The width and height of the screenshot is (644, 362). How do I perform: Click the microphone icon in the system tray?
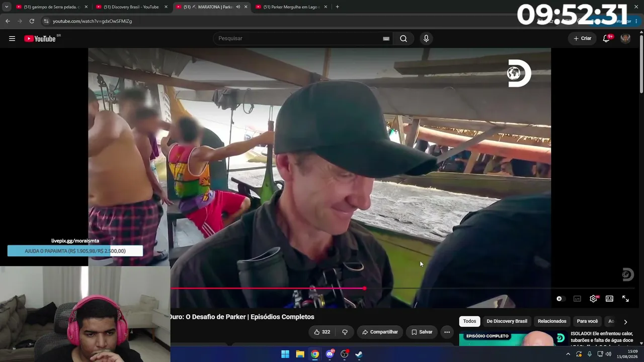point(590,354)
